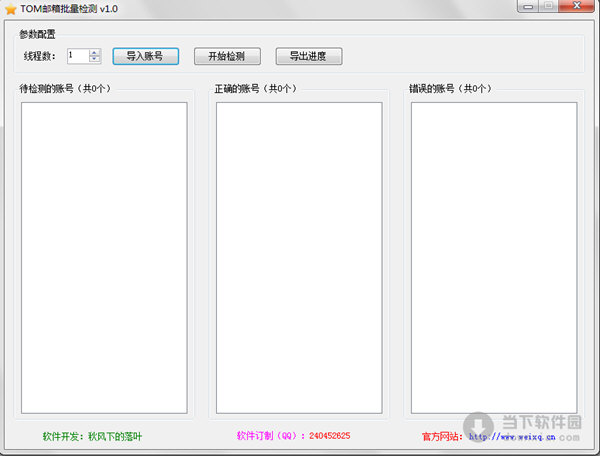
Task: Open the official website link weixq.cn
Action: pos(512,436)
